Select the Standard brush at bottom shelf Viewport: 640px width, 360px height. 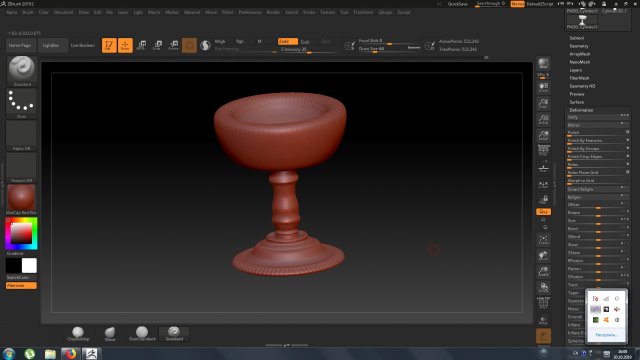pos(174,334)
